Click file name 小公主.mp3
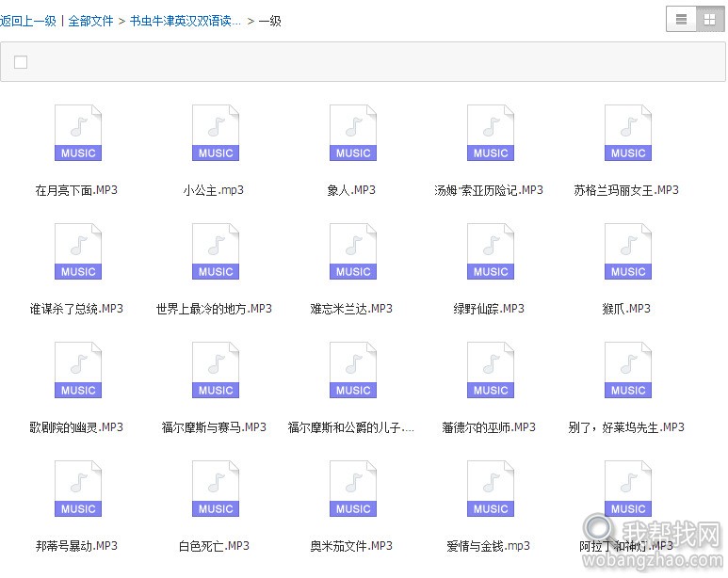Screen dimensions: 728x578 point(214,190)
